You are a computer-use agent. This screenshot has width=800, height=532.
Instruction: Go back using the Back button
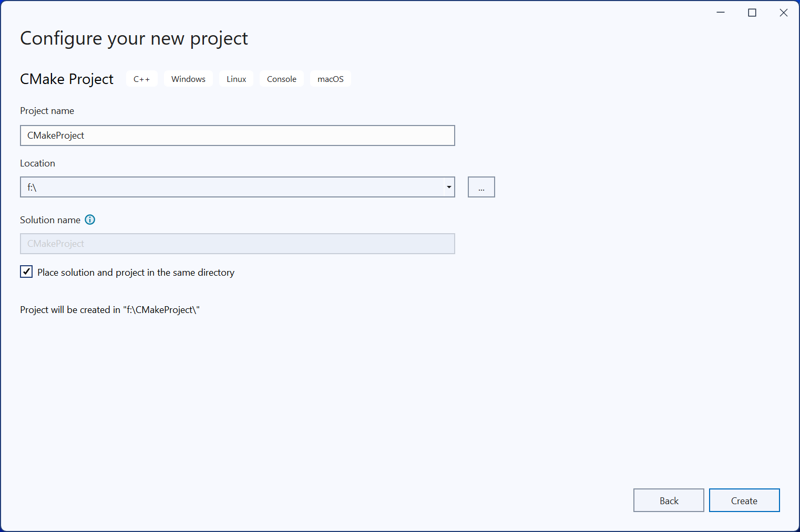tap(668, 500)
